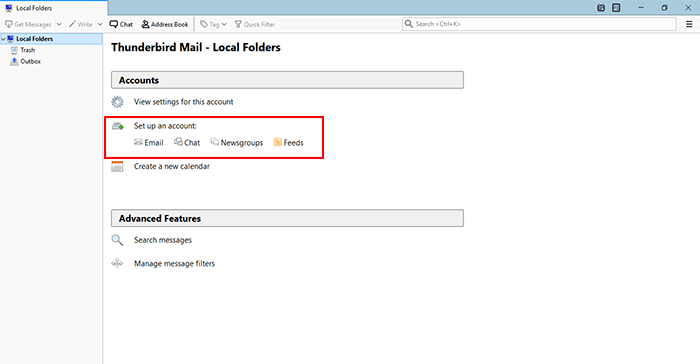Set up a Newsgroups account
This screenshot has height=364, width=700.
237,142
